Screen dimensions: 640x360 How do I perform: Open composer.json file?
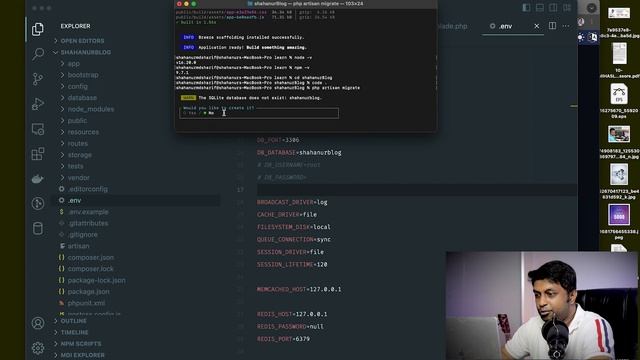[91, 258]
